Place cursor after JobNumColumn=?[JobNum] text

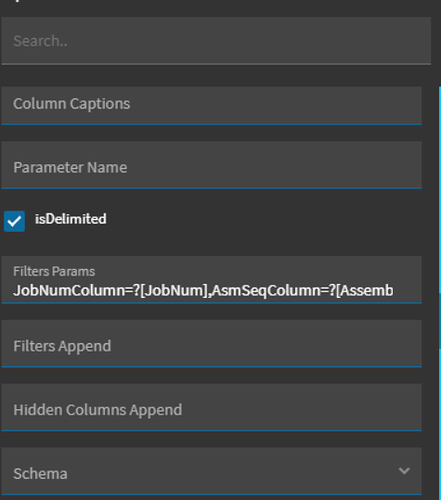208,291
